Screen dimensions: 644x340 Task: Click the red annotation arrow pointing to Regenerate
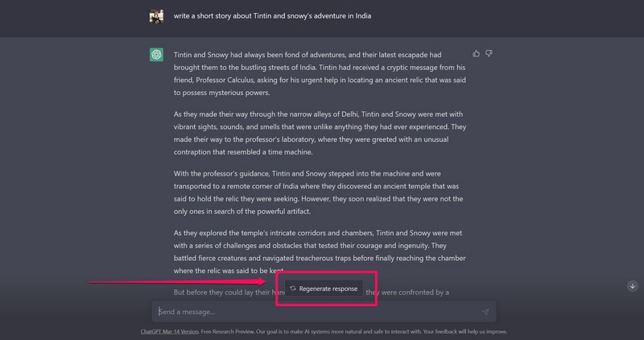(x=177, y=282)
